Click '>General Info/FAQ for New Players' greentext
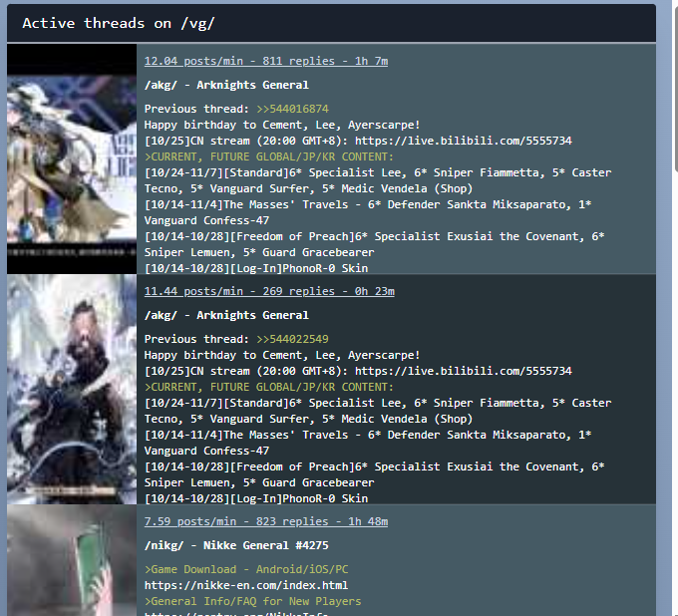The height and width of the screenshot is (616, 678). (x=252, y=602)
